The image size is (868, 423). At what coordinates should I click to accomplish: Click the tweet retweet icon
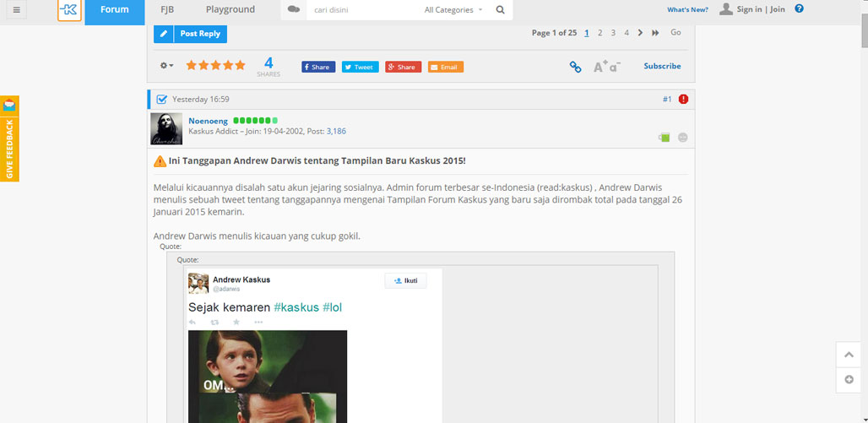pos(214,322)
